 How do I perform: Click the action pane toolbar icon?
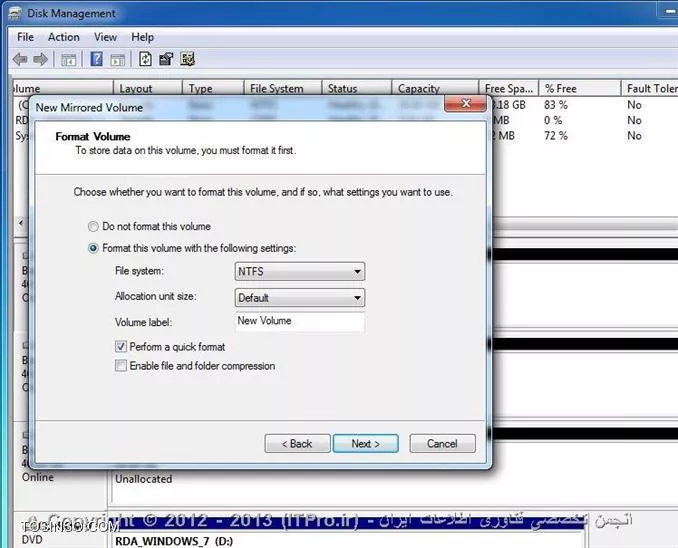coord(118,59)
